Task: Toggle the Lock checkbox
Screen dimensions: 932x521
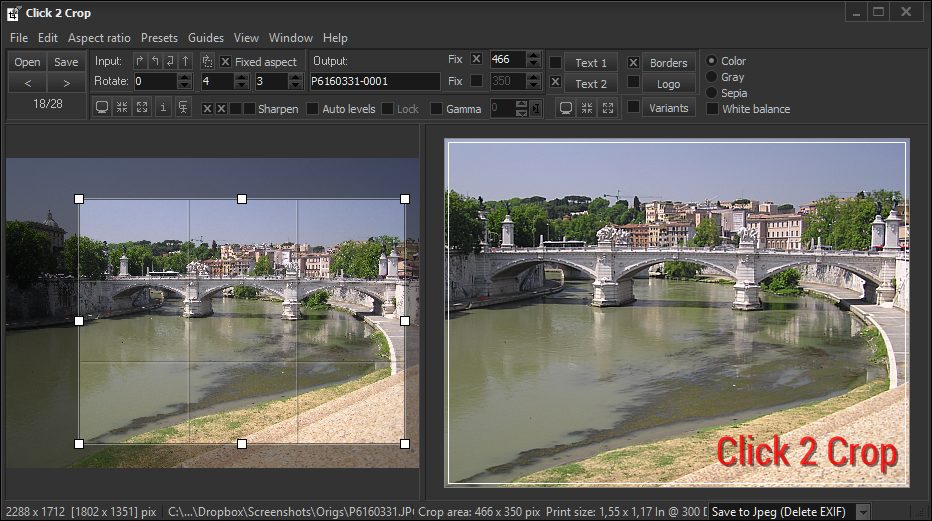Action: click(388, 109)
